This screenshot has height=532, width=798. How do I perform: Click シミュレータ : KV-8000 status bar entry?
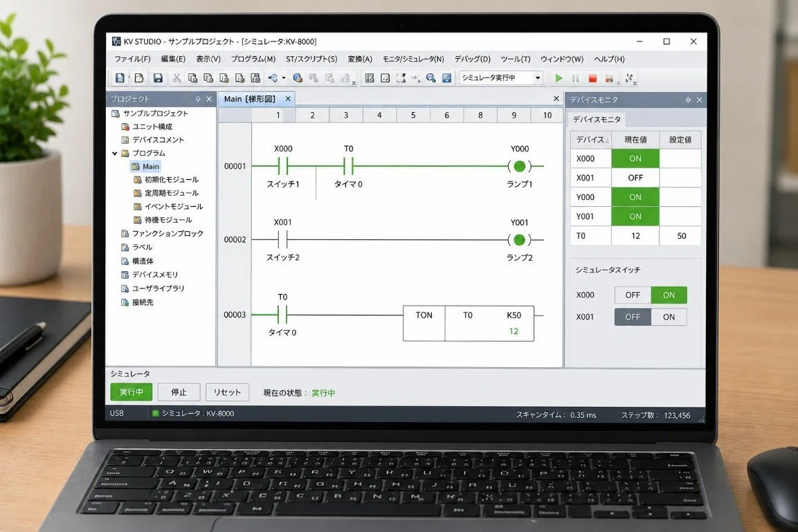click(x=193, y=414)
